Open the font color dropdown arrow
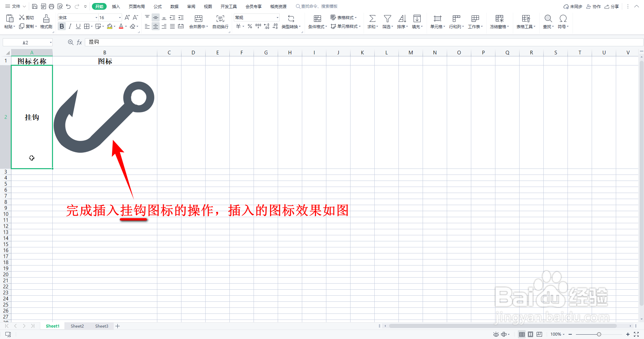This screenshot has width=644, height=339. click(x=126, y=26)
